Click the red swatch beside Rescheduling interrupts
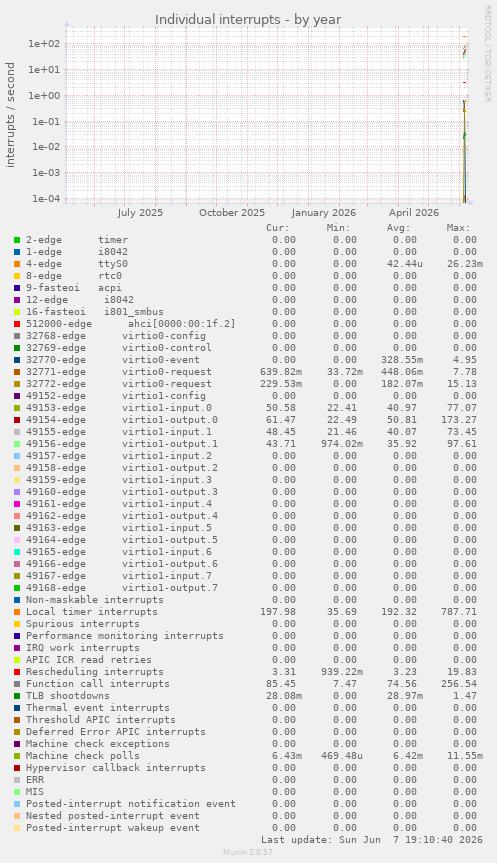This screenshot has height=863, width=497. coord(17,672)
